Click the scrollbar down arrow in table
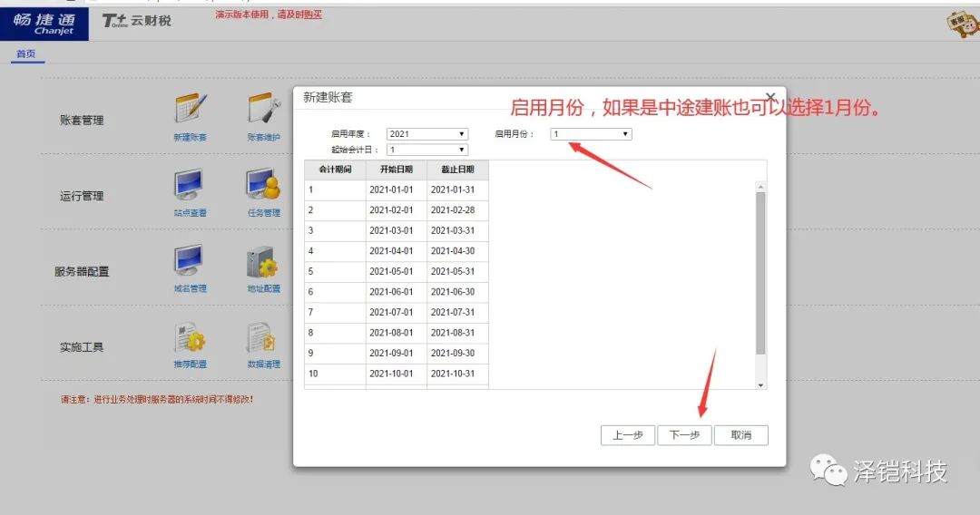Image resolution: width=980 pixels, height=515 pixels. (761, 384)
